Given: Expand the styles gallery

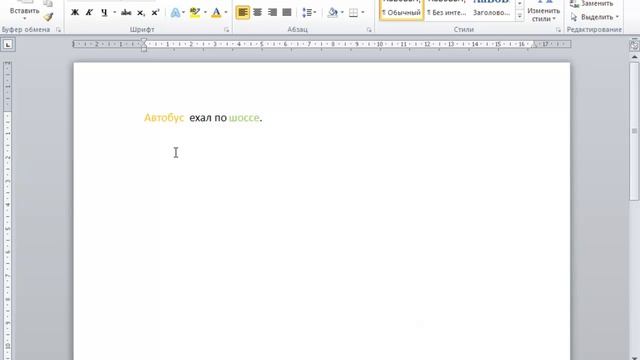Looking at the screenshot, I should pyautogui.click(x=520, y=16).
